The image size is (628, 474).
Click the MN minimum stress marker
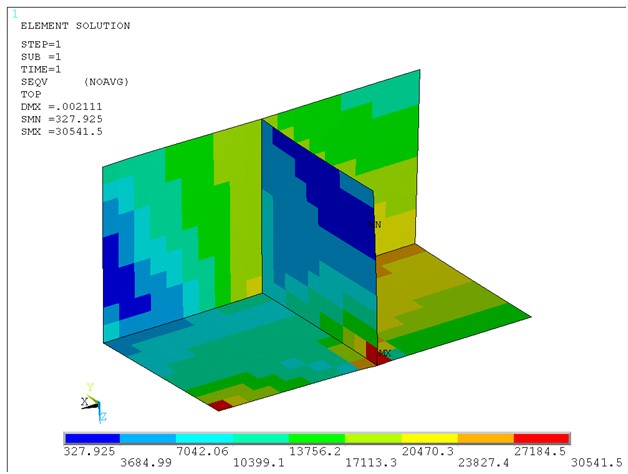pyautogui.click(x=378, y=225)
